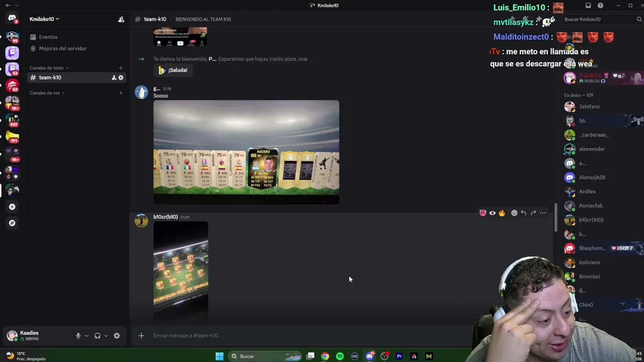Viewport: 644px width, 362px height.
Task: Forward b10cr's message
Action: [x=533, y=213]
